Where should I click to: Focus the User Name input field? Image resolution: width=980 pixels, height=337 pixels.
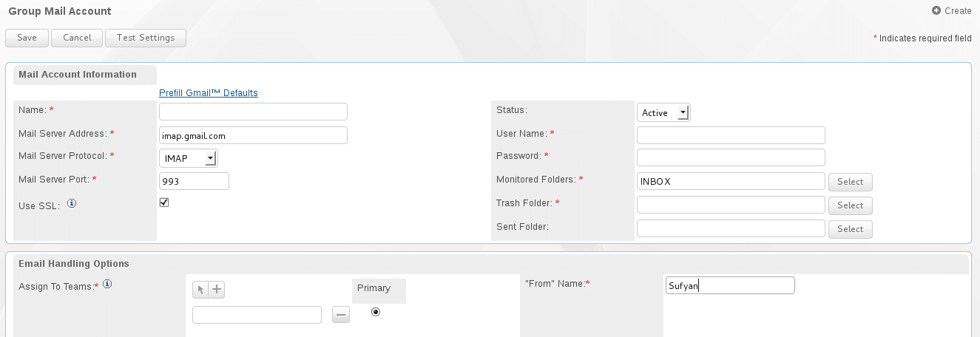pyautogui.click(x=731, y=135)
